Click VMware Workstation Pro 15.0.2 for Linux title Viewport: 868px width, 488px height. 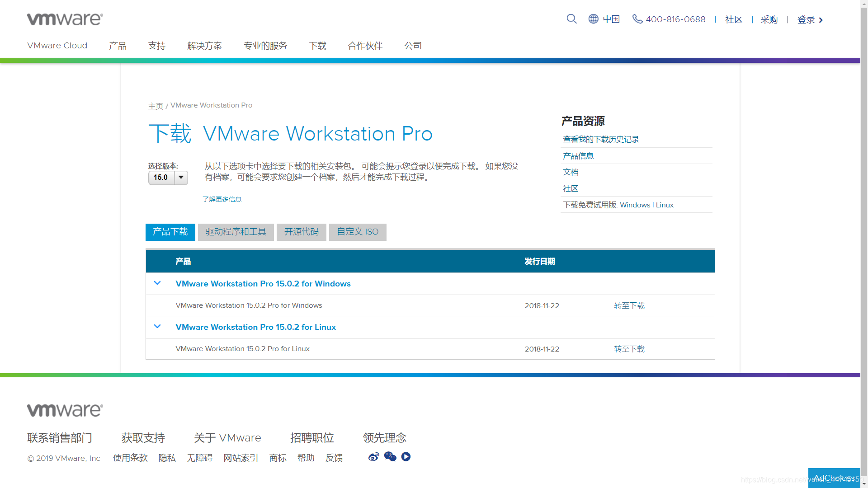coord(256,327)
